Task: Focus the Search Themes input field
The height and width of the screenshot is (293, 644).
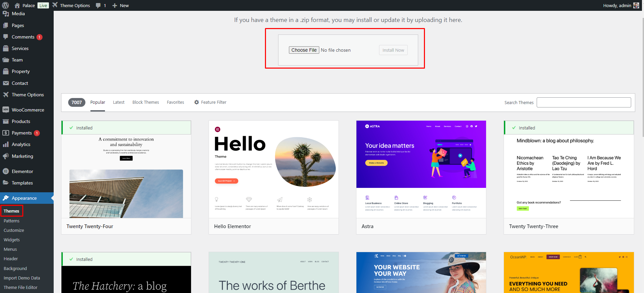Action: pyautogui.click(x=584, y=102)
